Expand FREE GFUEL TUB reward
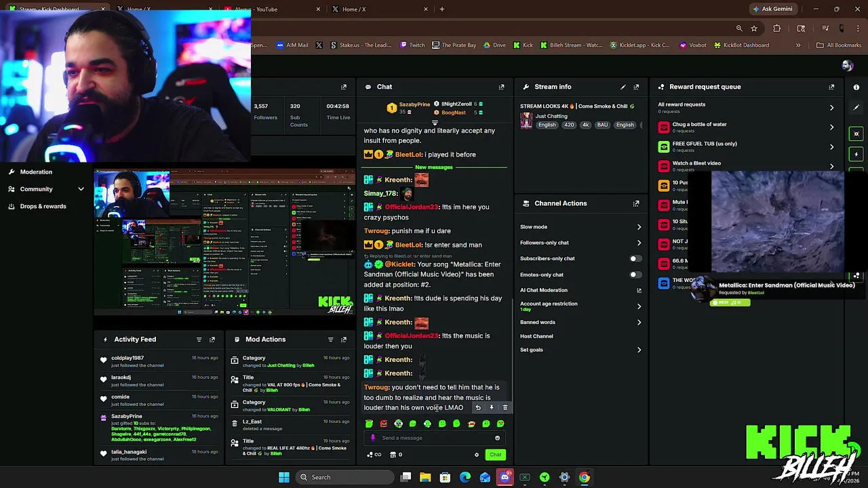This screenshot has height=488, width=868. point(831,146)
